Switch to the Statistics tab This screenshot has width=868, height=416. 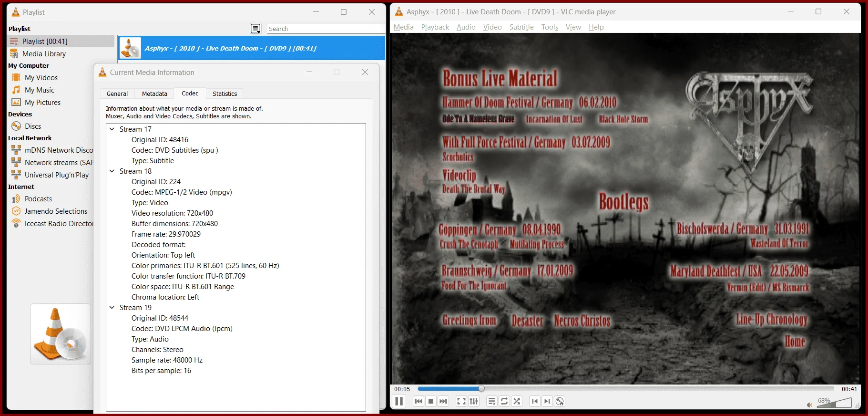click(x=225, y=94)
